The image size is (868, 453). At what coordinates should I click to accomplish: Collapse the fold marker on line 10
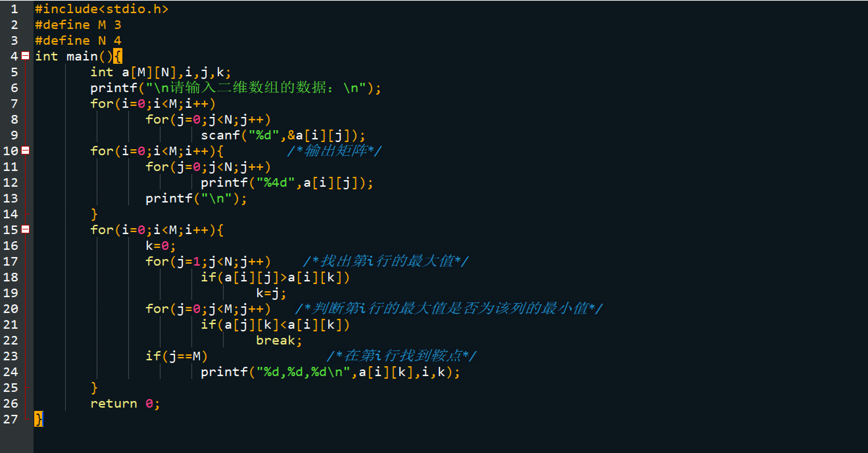pos(26,151)
